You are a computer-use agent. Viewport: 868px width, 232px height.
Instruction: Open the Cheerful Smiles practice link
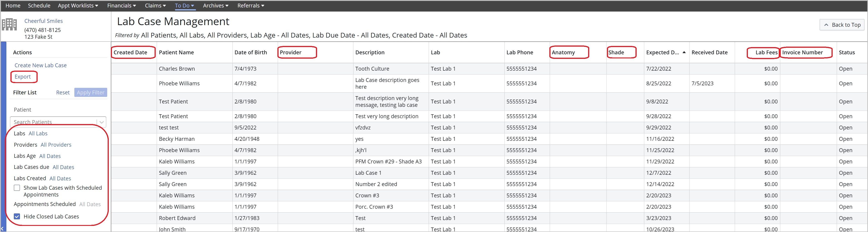click(44, 21)
